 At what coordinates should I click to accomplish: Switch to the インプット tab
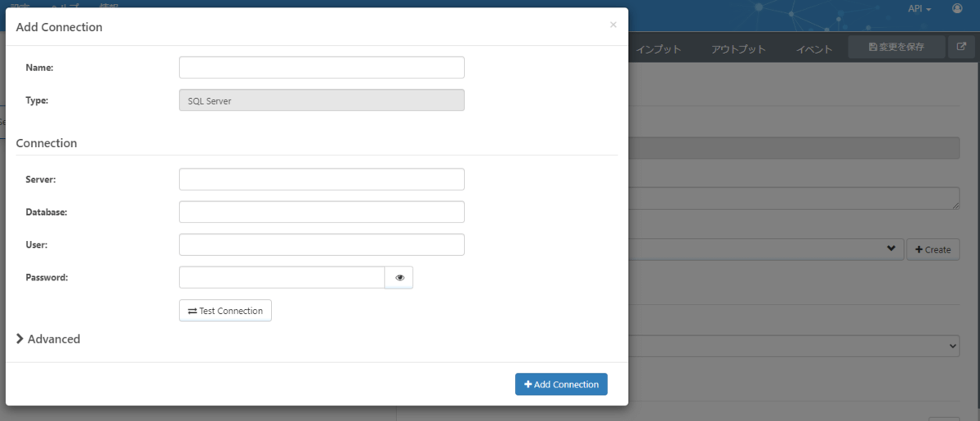[x=658, y=49]
